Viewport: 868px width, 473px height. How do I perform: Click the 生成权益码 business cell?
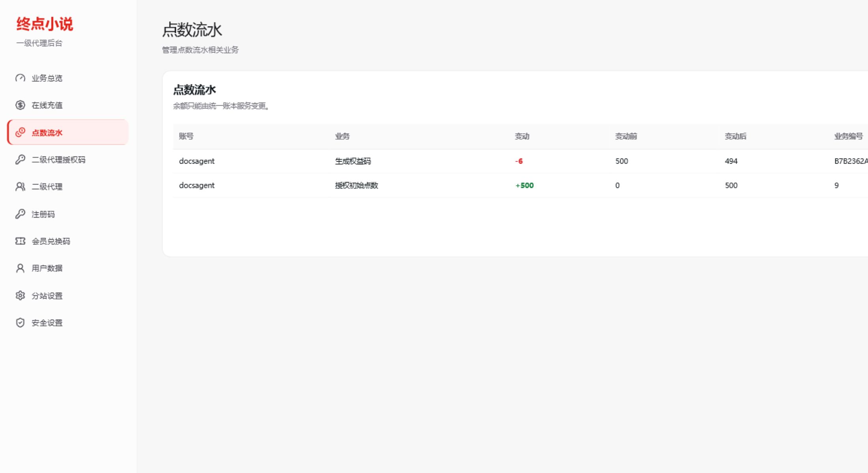point(353,161)
